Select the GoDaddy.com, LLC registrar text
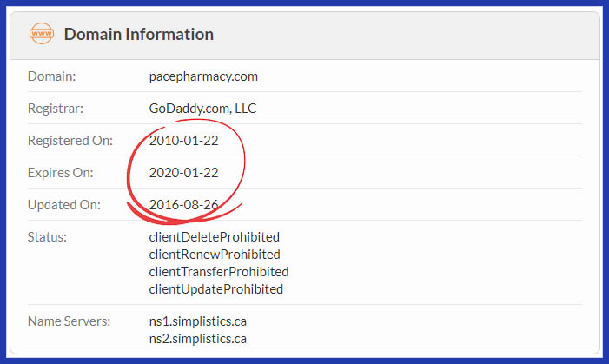 point(202,109)
